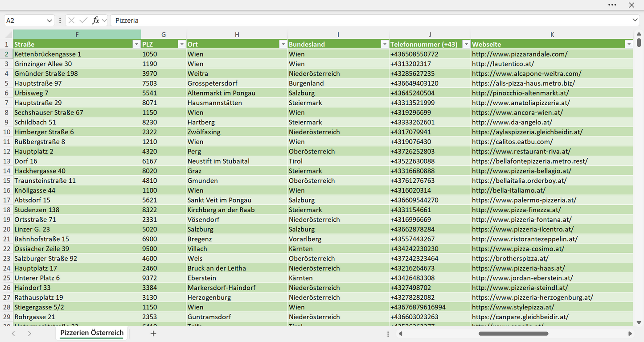Go to previous sheet arrow
Viewport: 644px width, 342px height.
[13, 333]
